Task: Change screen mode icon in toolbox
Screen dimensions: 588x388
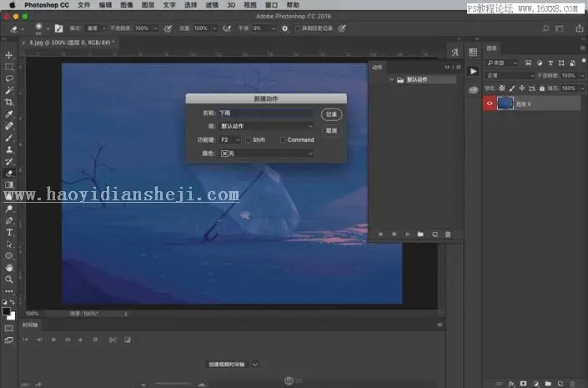Action: (9, 340)
